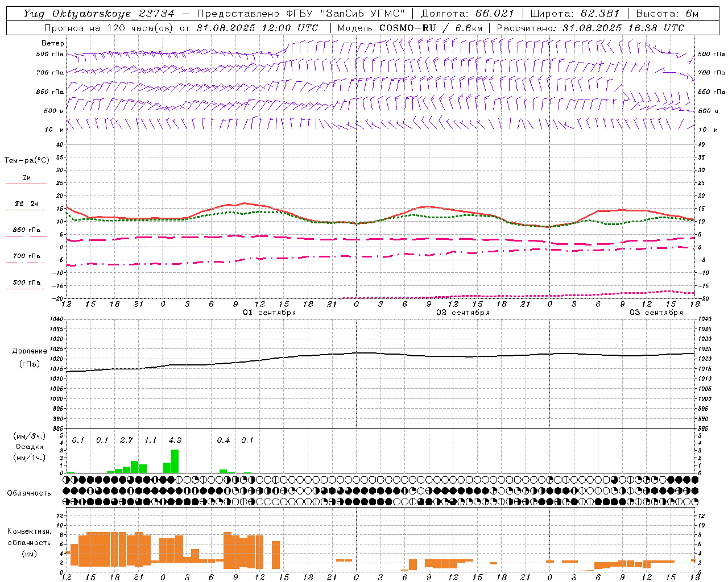Image resolution: width=728 pixels, height=582 pixels.
Task: Click the forecast start time 31.08.2025 12:00 UTC
Action: coord(257,28)
